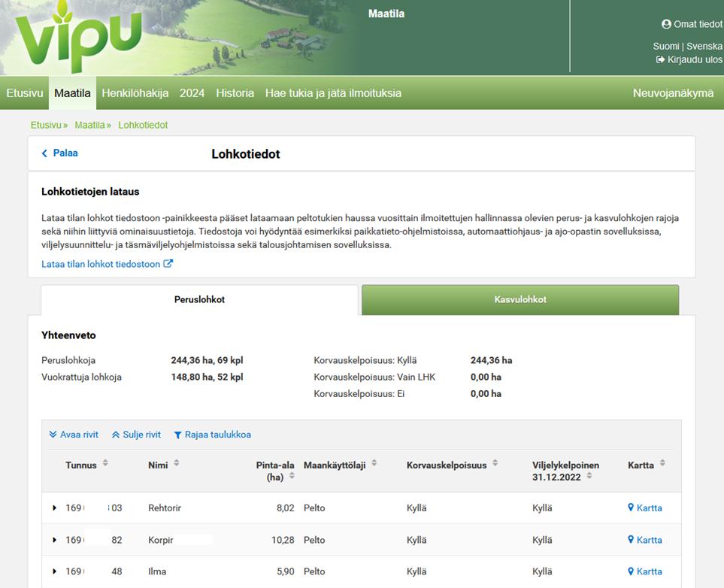Image resolution: width=724 pixels, height=588 pixels.
Task: Filter table with Rajaa taulukkoa
Action: click(212, 435)
